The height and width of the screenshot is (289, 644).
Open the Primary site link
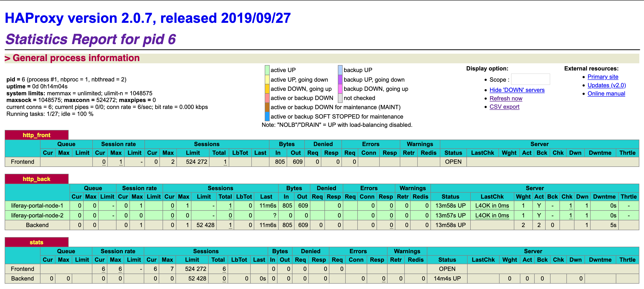tap(603, 77)
